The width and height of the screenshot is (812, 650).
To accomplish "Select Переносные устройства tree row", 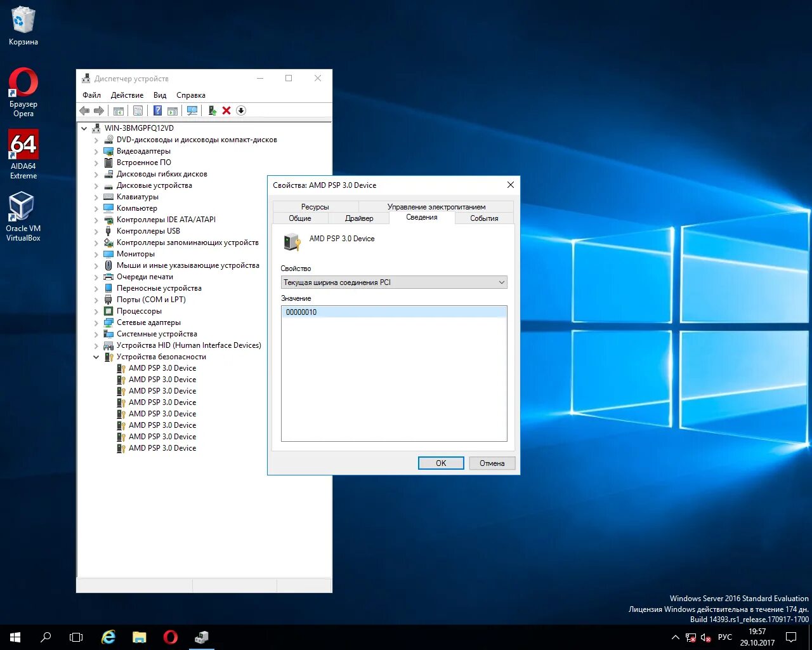I will click(x=159, y=288).
